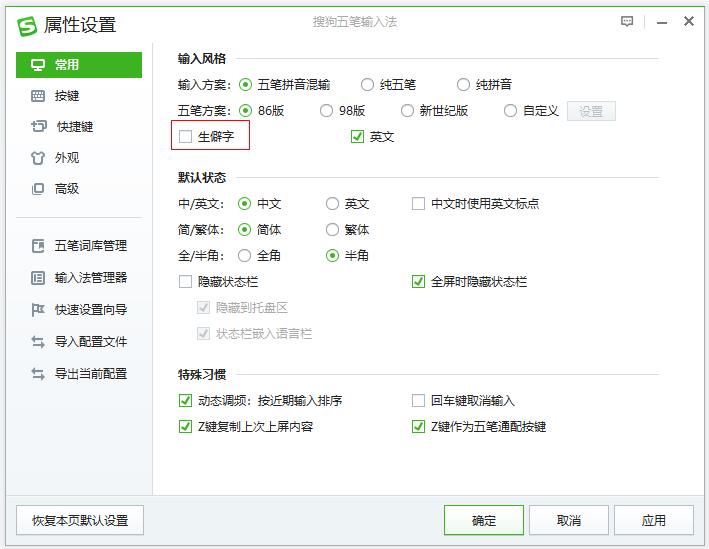Open 输入法管理器 list icon
Viewport: 709px width, 549px height.
(38, 278)
